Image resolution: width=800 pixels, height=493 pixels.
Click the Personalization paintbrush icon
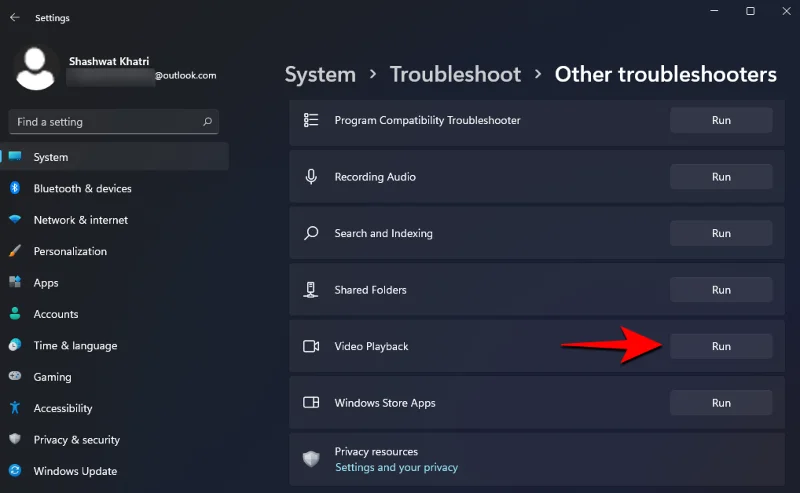click(x=15, y=251)
